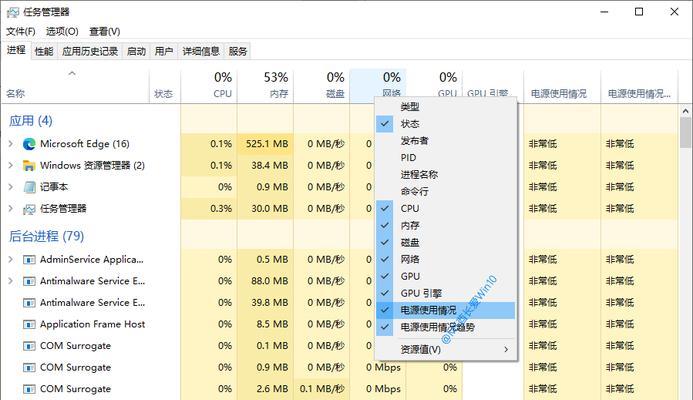Select the 后台进程 (79) group heading
The height and width of the screenshot is (400, 693).
tap(46, 236)
